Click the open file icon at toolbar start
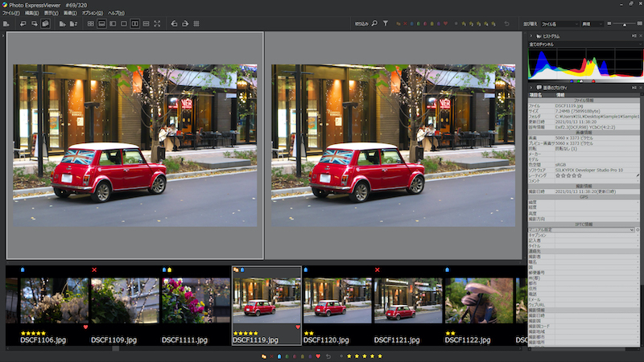Image resolution: width=644 pixels, height=362 pixels. point(6,24)
